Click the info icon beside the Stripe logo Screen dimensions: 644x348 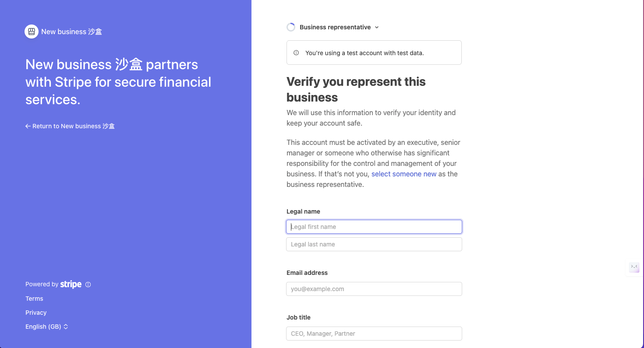coord(88,285)
